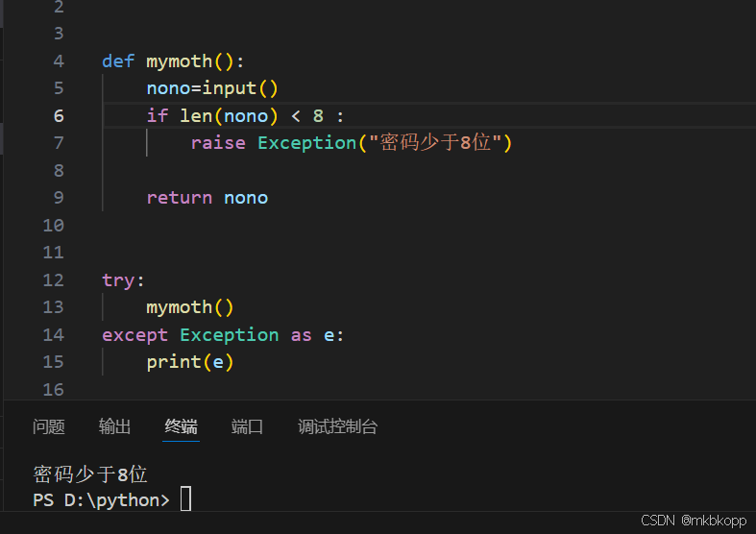
Task: Click 'mymoth' in the function definition
Action: 180,61
